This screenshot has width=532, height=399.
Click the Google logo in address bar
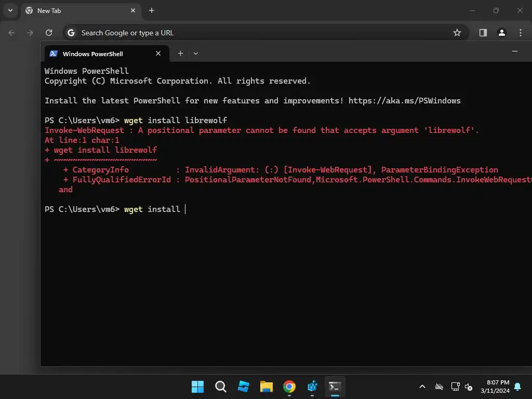(x=71, y=33)
